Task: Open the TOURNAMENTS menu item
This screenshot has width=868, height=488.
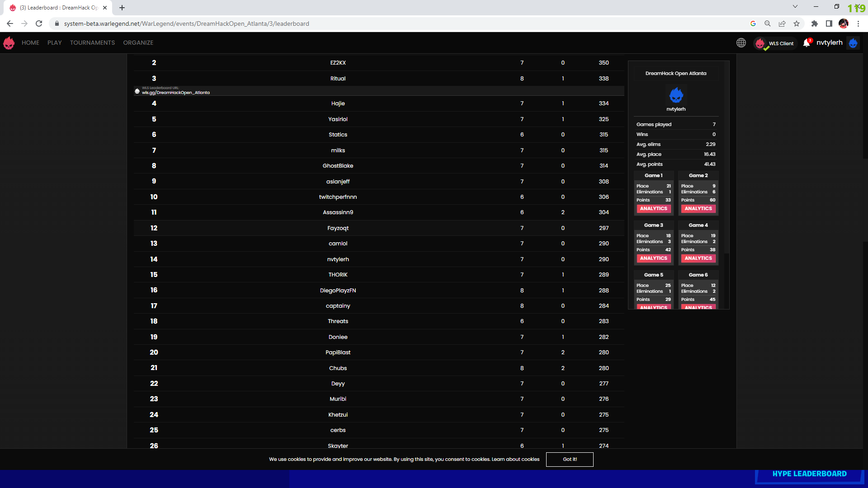Action: 92,43
